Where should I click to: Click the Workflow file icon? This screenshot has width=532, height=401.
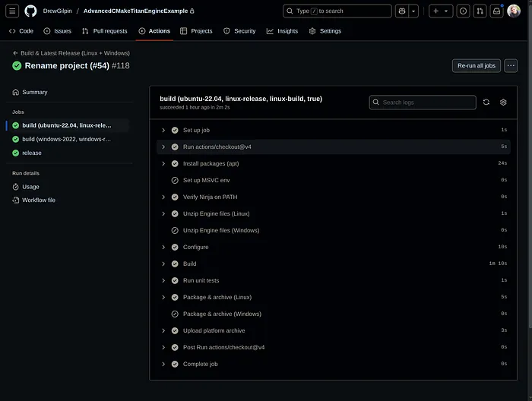16,200
